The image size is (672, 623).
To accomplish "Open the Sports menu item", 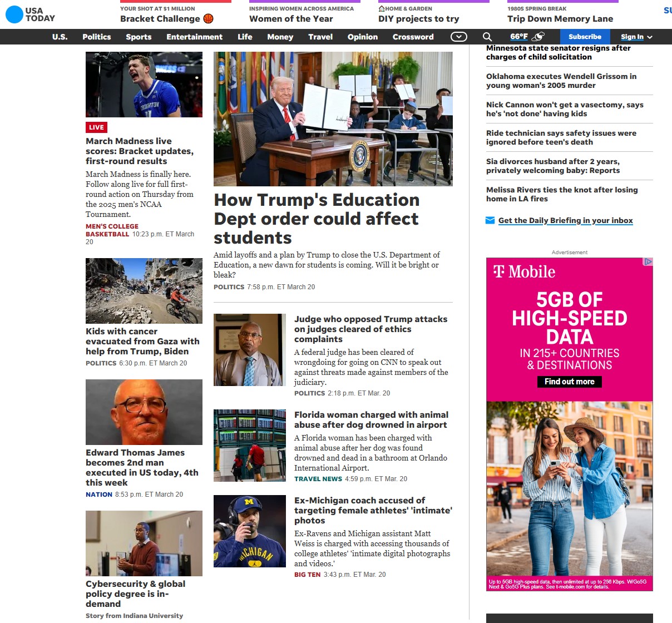I will [x=139, y=37].
